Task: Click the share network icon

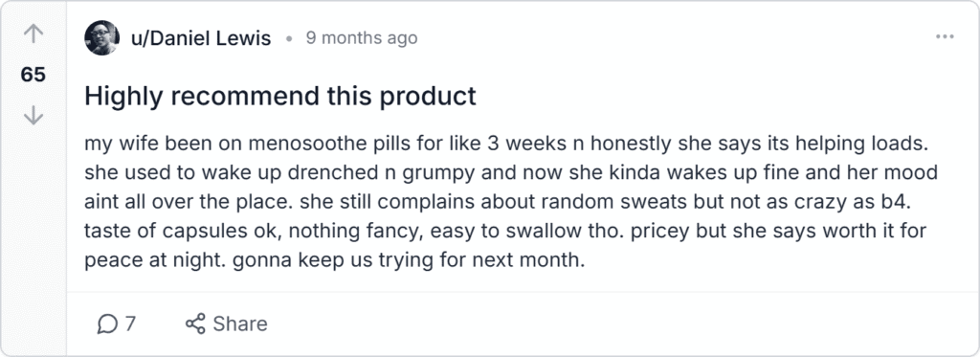Action: click(195, 324)
